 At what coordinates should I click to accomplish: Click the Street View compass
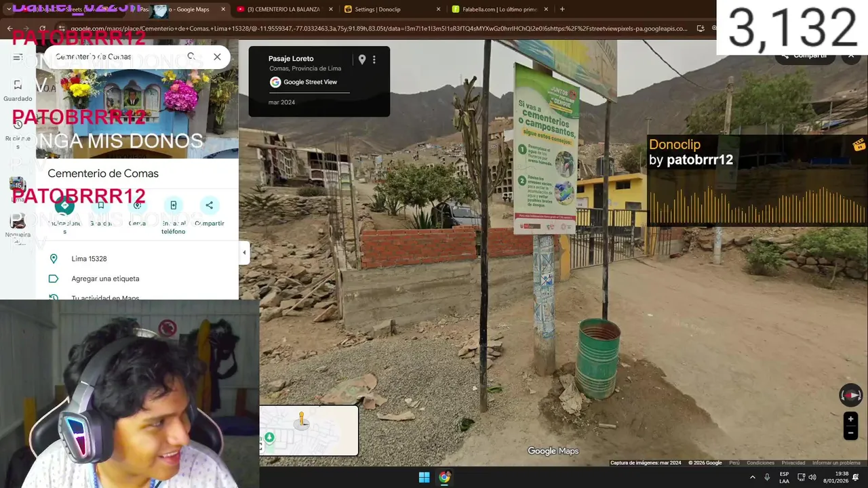pos(851,395)
